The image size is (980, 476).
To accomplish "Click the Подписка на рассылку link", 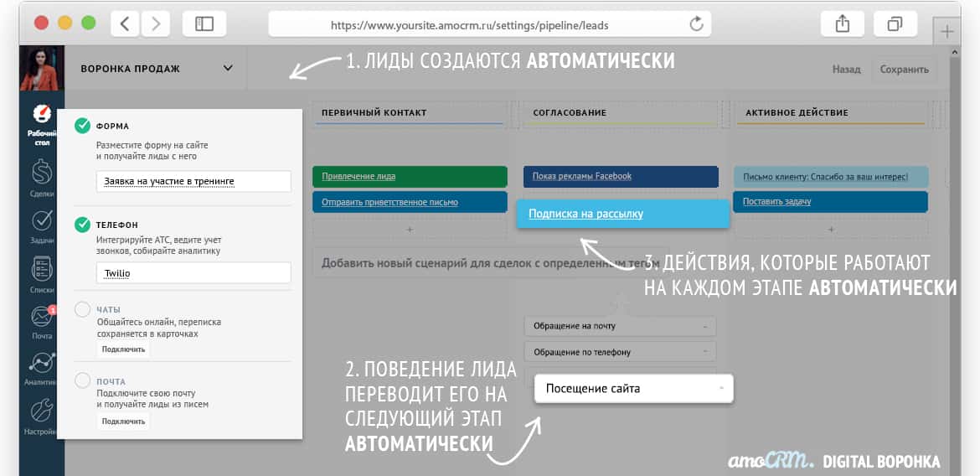I will [x=586, y=214].
